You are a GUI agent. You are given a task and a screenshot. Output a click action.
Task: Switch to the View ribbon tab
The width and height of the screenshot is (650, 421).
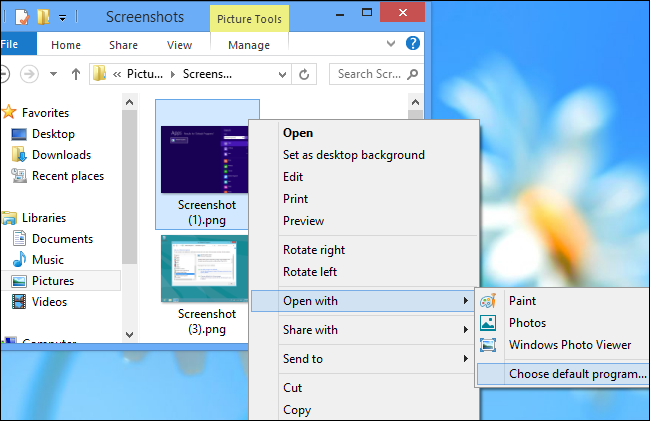tap(179, 45)
